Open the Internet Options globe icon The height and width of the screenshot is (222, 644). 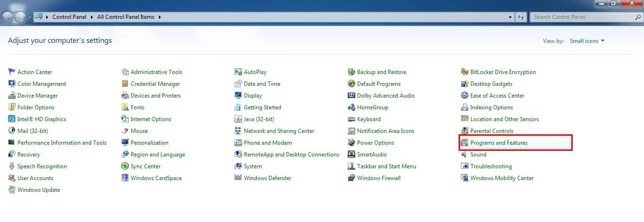125,119
